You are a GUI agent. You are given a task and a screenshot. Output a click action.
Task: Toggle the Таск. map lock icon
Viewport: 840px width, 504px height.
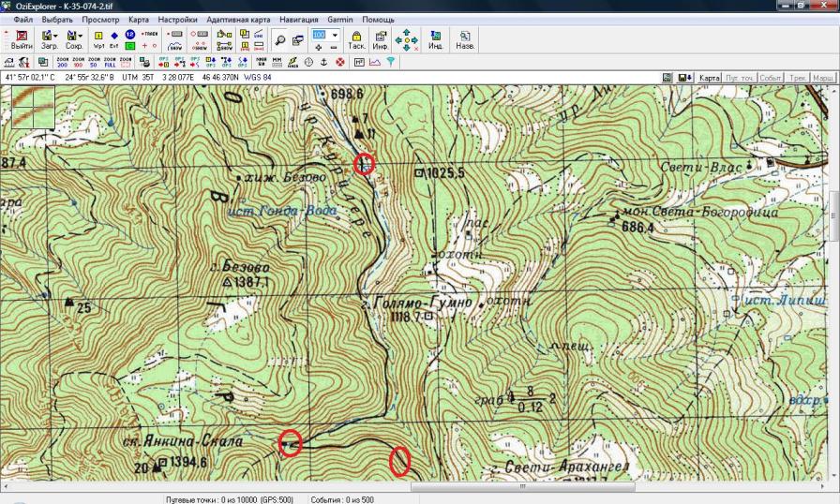tap(356, 39)
